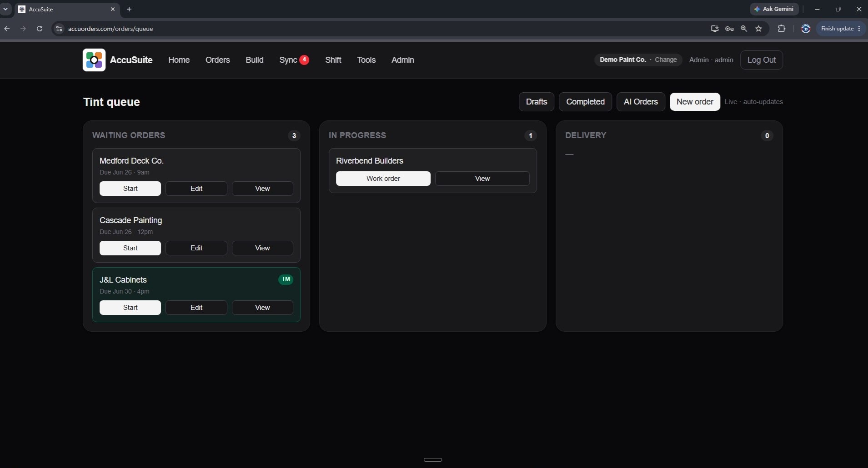Click the Delivery count badge 0

coord(767,135)
